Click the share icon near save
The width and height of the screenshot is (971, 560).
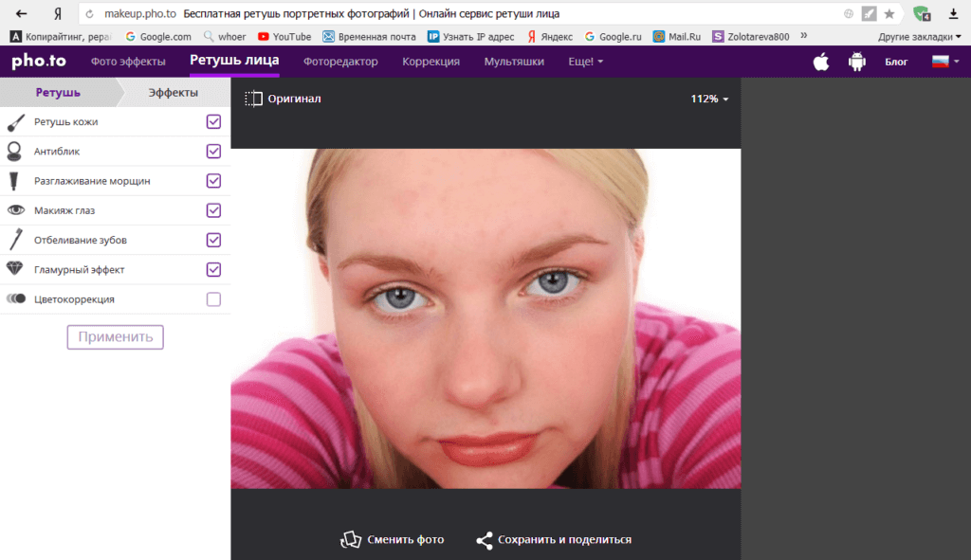click(x=485, y=540)
